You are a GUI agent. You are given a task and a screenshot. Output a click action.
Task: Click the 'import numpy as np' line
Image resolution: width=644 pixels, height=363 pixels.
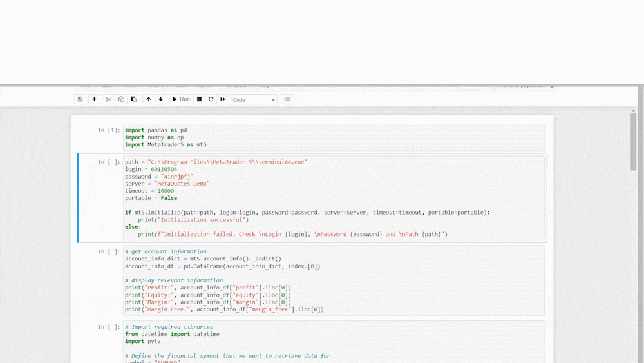(155, 137)
